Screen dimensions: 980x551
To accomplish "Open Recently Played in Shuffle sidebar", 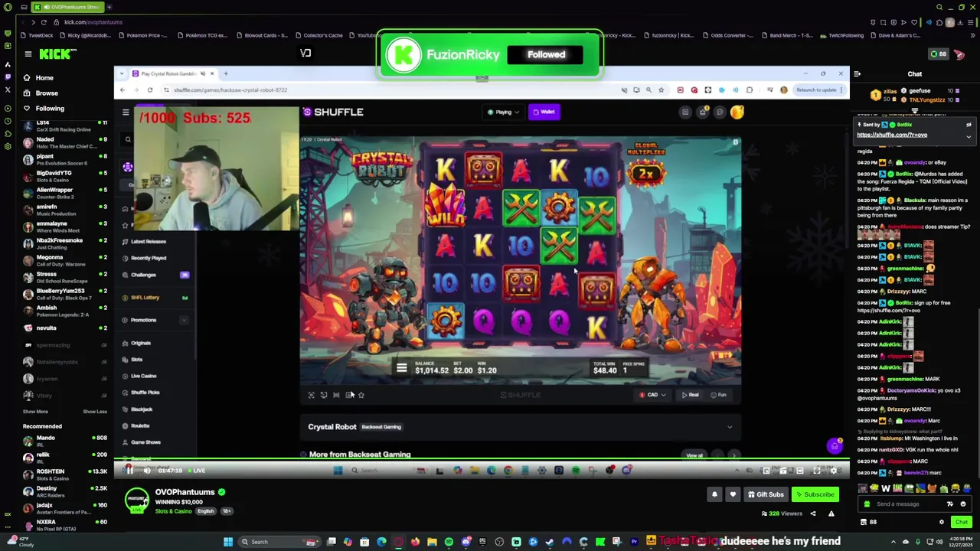I will coord(149,259).
